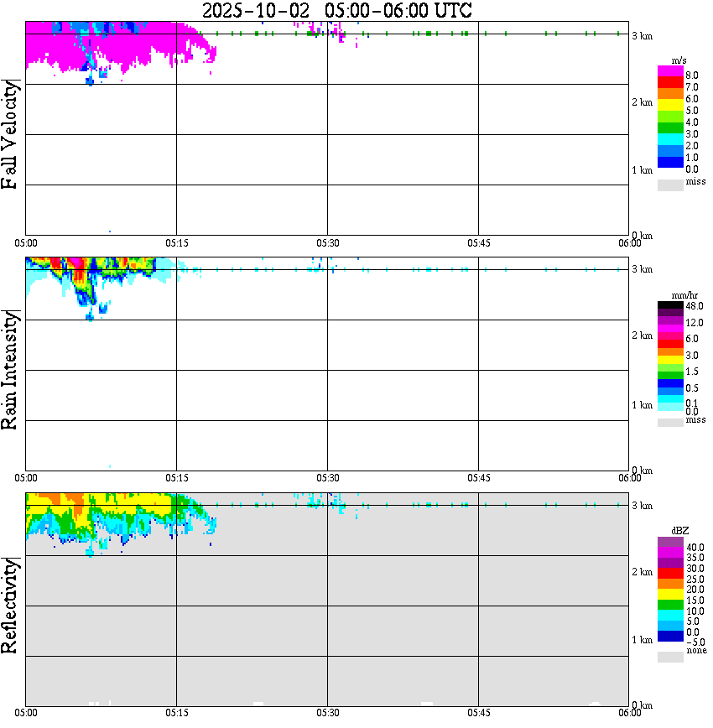This screenshot has width=713, height=728.
Task: Click the 05:30 tick under Reflectivity
Action: click(328, 713)
